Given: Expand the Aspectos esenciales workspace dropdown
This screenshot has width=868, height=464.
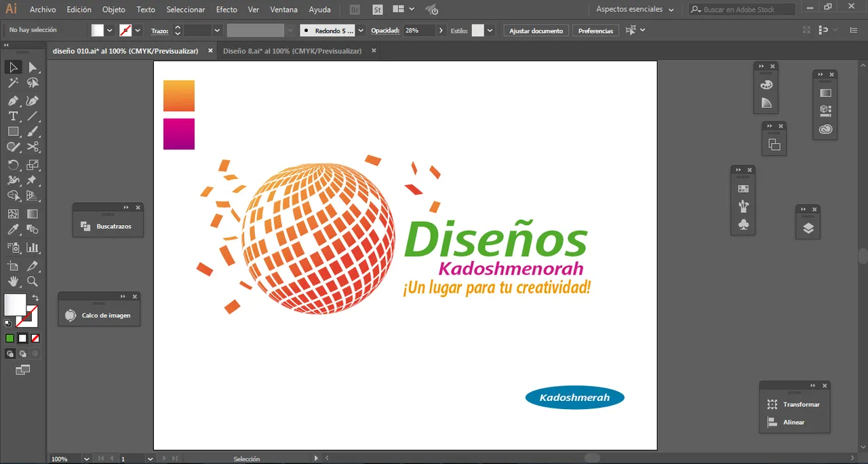Looking at the screenshot, I should coord(671,9).
